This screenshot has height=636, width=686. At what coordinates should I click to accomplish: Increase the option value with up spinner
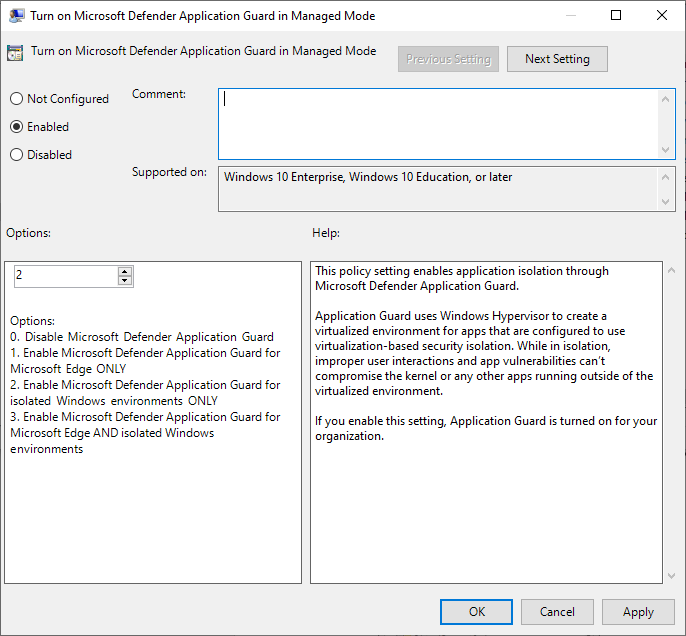click(x=125, y=272)
